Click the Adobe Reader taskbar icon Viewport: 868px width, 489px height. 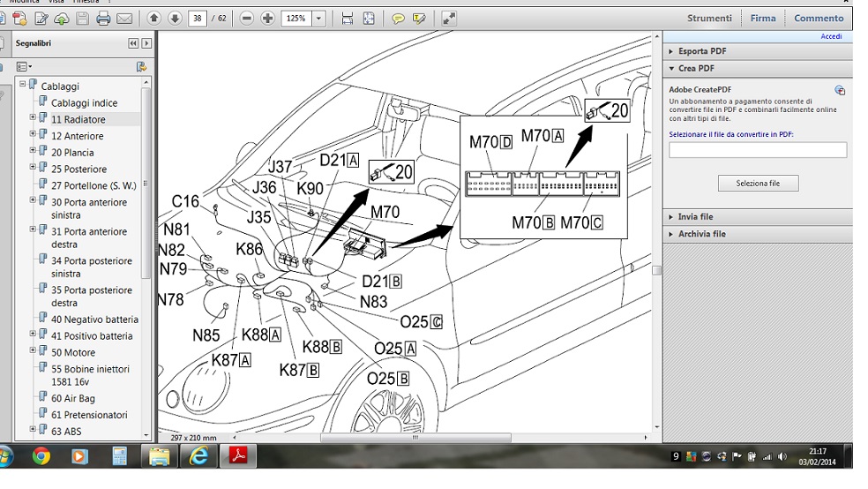pyautogui.click(x=238, y=456)
